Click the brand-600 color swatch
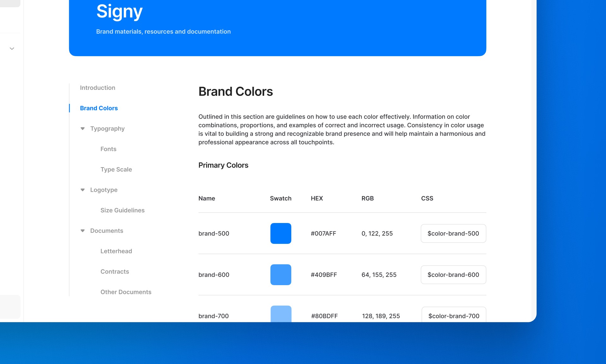This screenshot has height=364, width=606. [x=281, y=275]
